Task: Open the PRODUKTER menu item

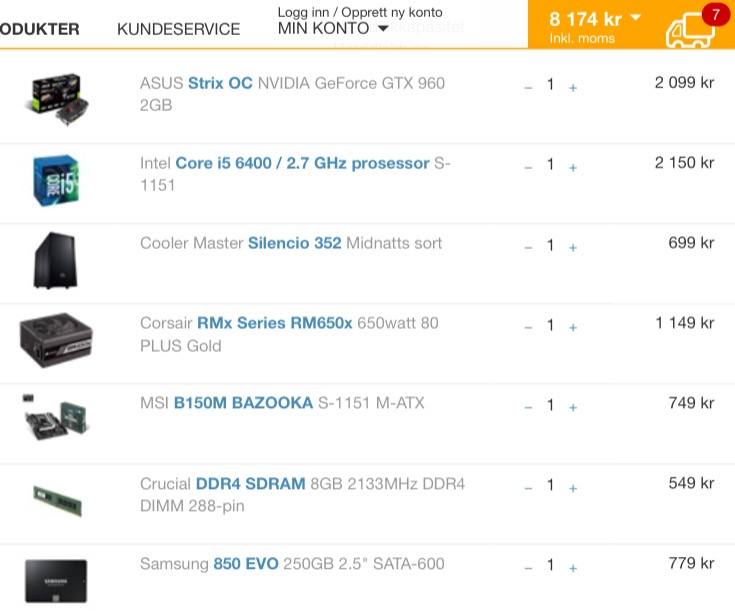Action: click(x=40, y=29)
